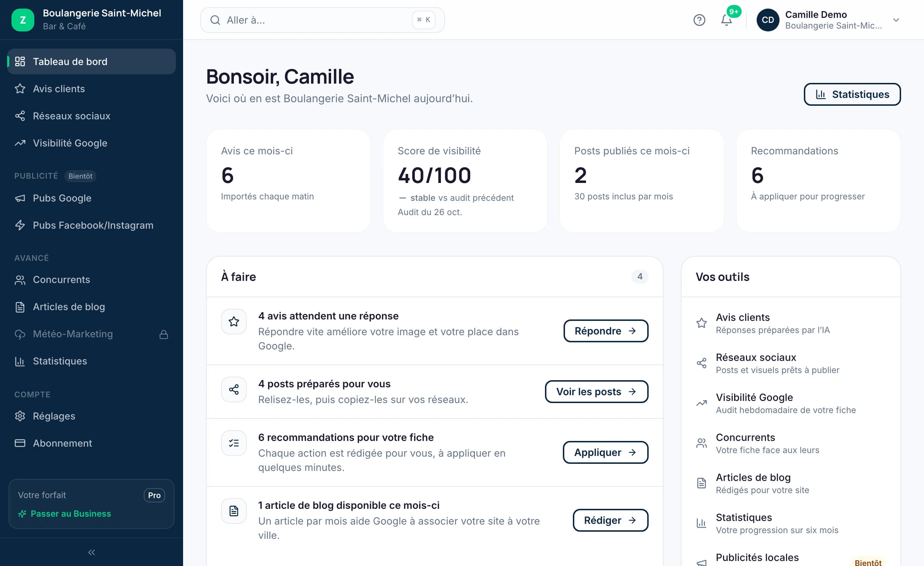Click the trend icon next to Visibilité Google in Vos outils

coord(701,403)
